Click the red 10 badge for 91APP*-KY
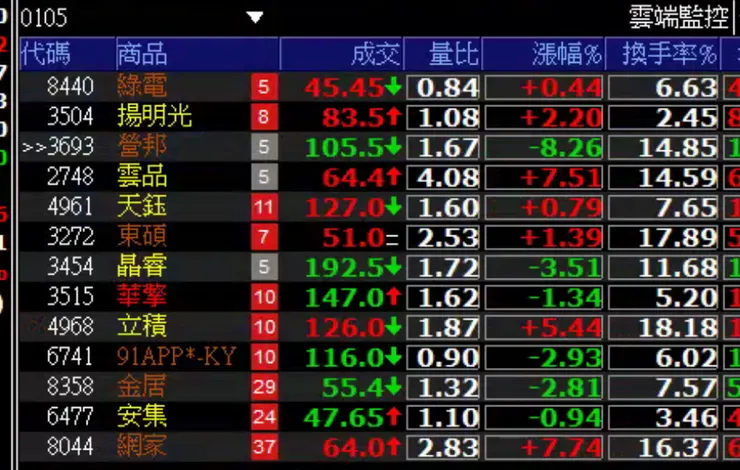The image size is (740, 470). tap(264, 357)
